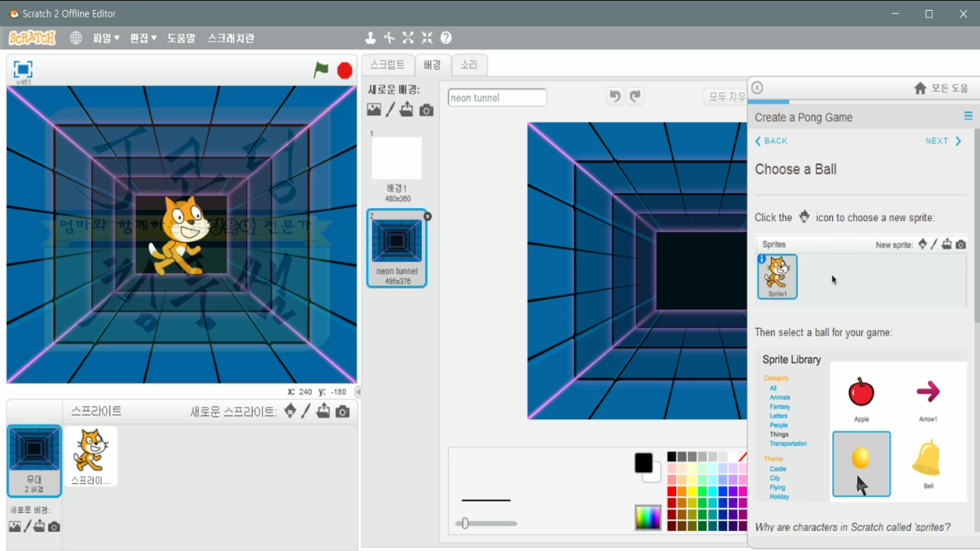Switch to the 스크립트 tab

point(387,65)
